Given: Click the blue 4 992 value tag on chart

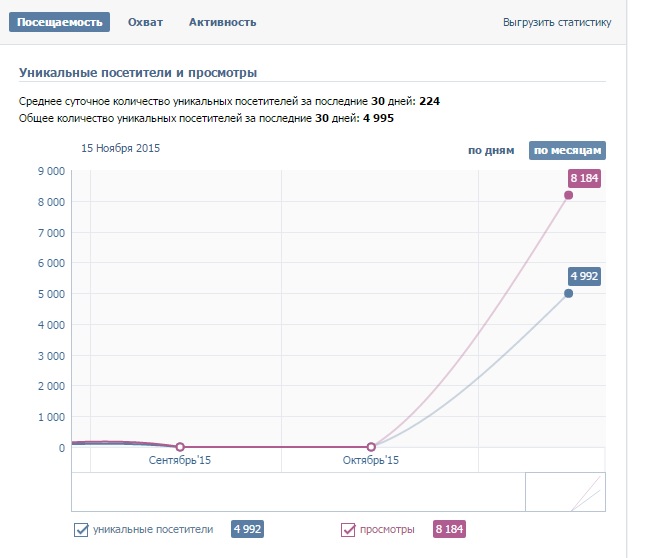Looking at the screenshot, I should [x=584, y=276].
